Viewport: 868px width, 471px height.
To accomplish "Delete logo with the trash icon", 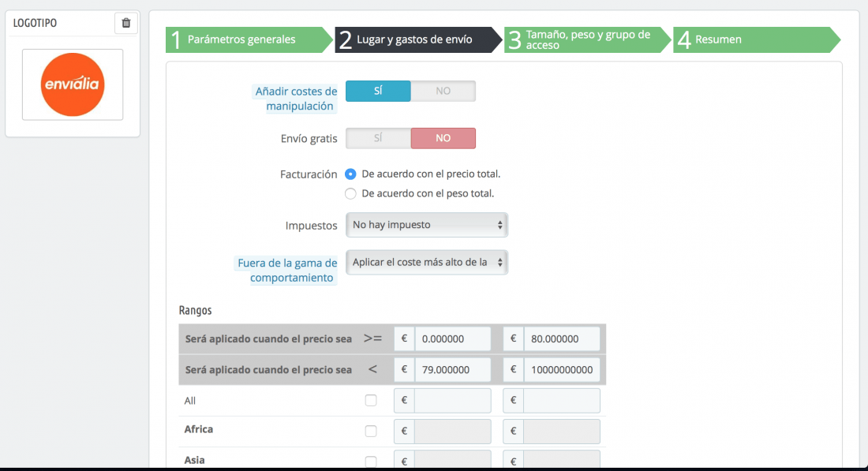I will 125,23.
